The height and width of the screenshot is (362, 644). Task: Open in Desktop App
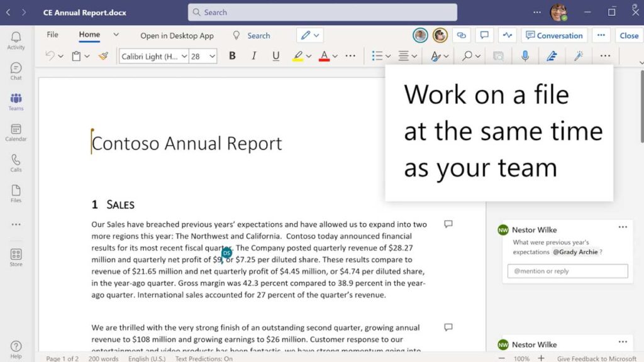pyautogui.click(x=177, y=36)
